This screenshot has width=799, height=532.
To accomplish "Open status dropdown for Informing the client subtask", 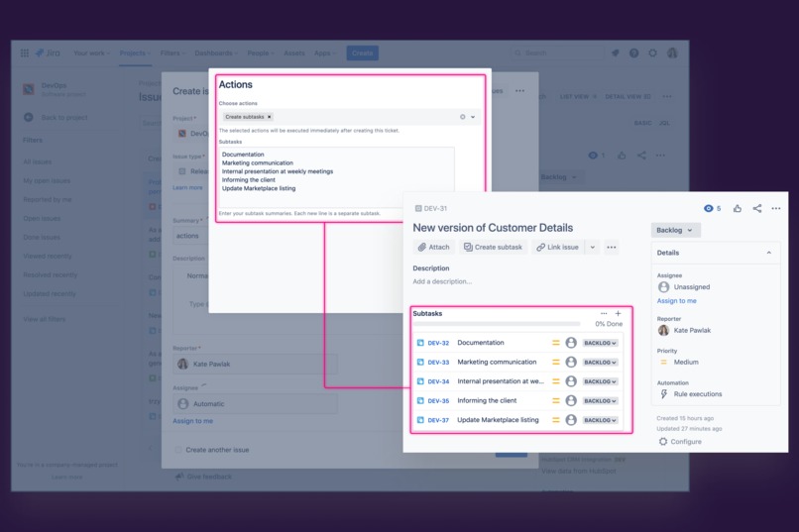I will 601,401.
